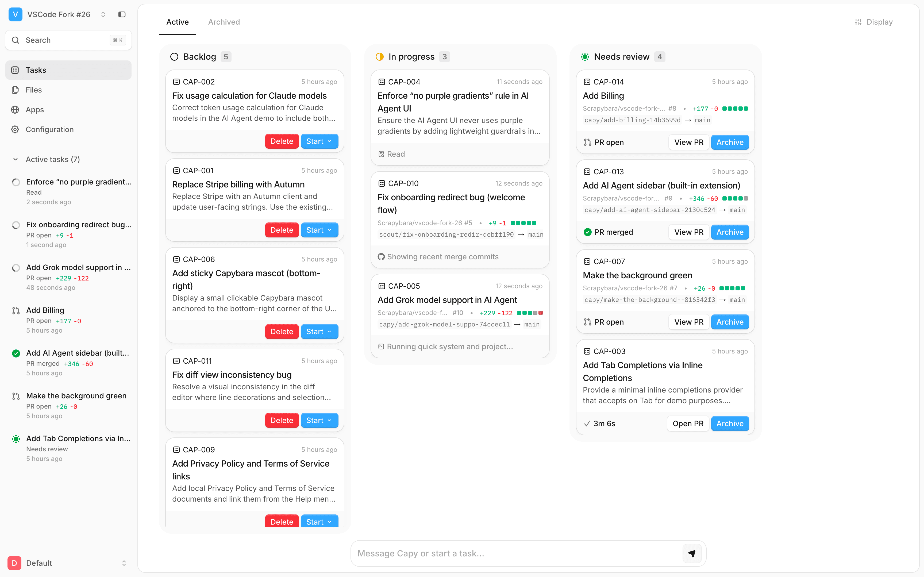The image size is (924, 577).
Task: Switch to the Archived tab
Action: pos(224,22)
